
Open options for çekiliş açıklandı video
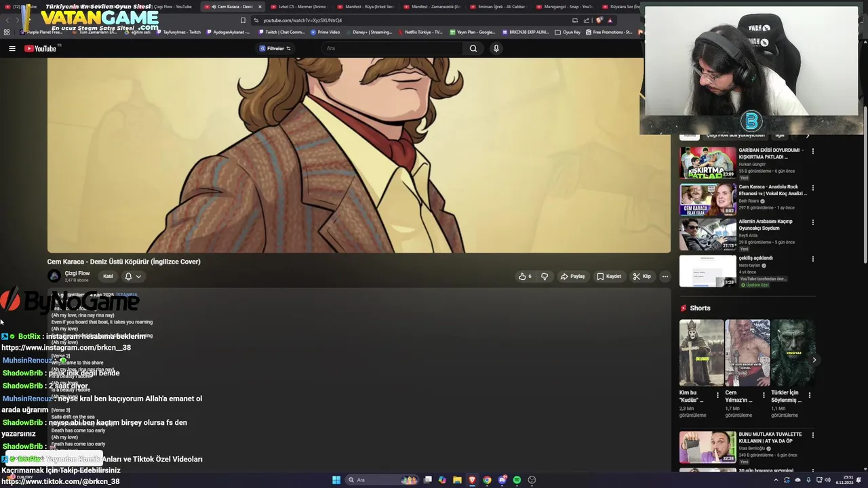(813, 259)
